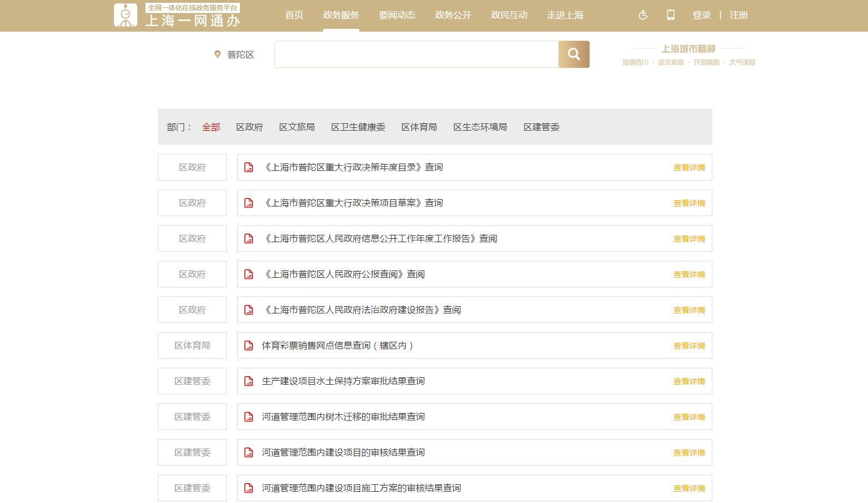868x503 pixels.
Task: Focus the search text box
Action: [416, 54]
